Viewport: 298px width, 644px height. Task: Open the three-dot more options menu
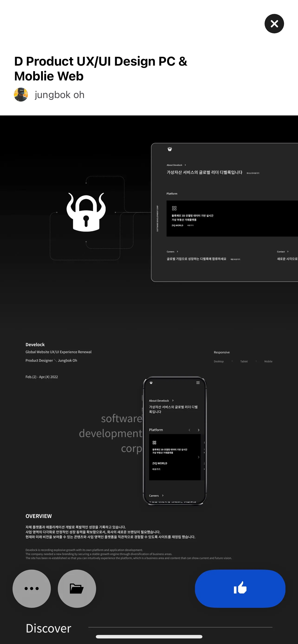pos(32,589)
